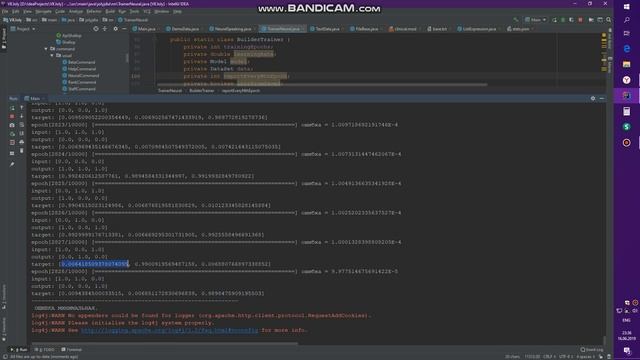Switch to NeuralSpeaking.java editor tab

point(232,29)
